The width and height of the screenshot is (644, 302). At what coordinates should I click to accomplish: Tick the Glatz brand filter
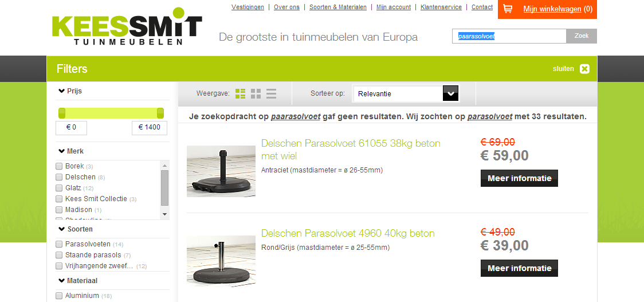59,188
